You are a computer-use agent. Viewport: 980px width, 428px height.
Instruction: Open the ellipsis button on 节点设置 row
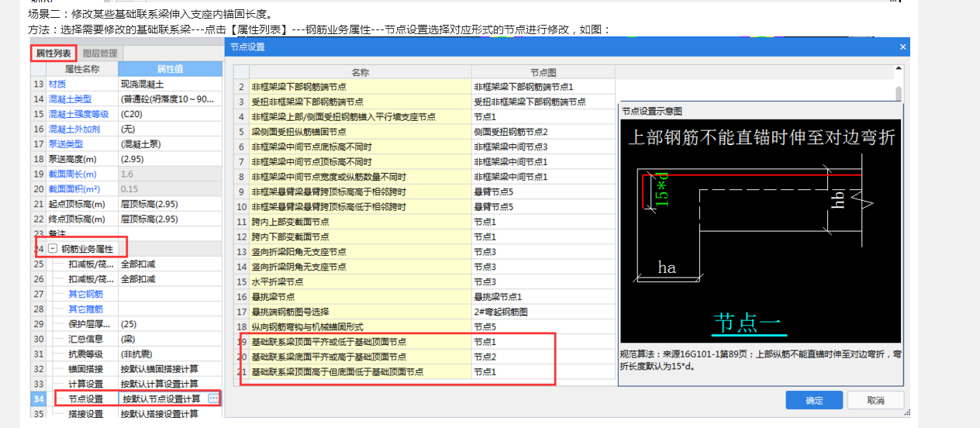pos(213,398)
